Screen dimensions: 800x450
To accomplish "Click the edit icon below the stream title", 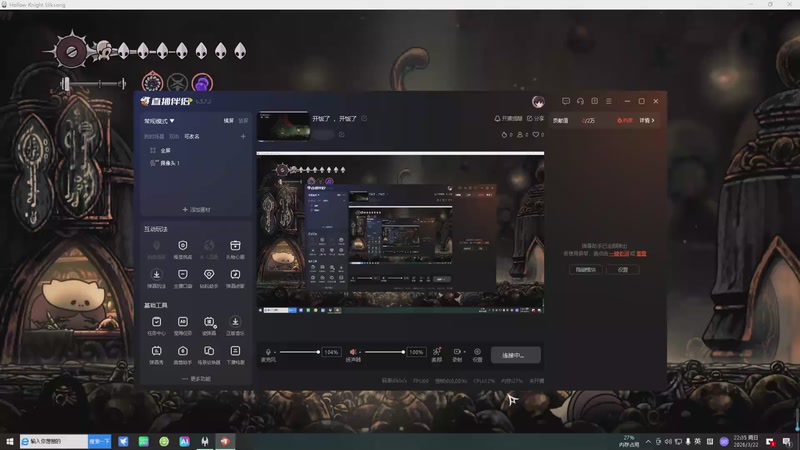I will click(341, 135).
